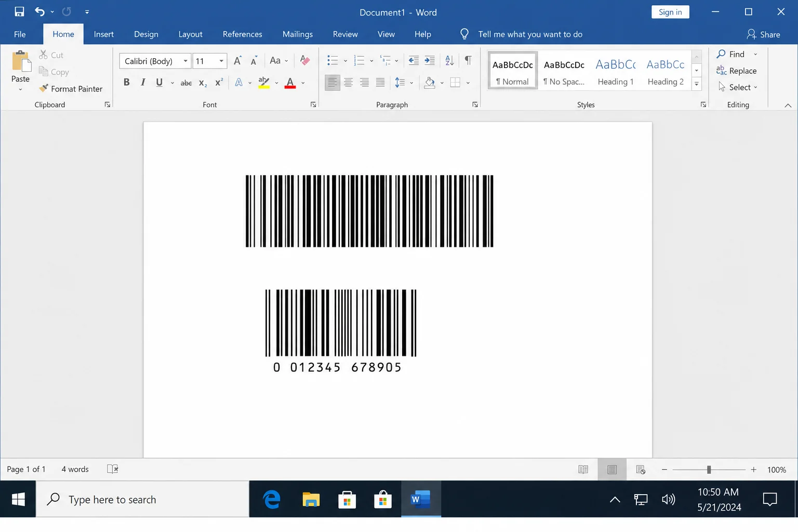Open the font size dropdown
798x532 pixels.
coord(221,61)
